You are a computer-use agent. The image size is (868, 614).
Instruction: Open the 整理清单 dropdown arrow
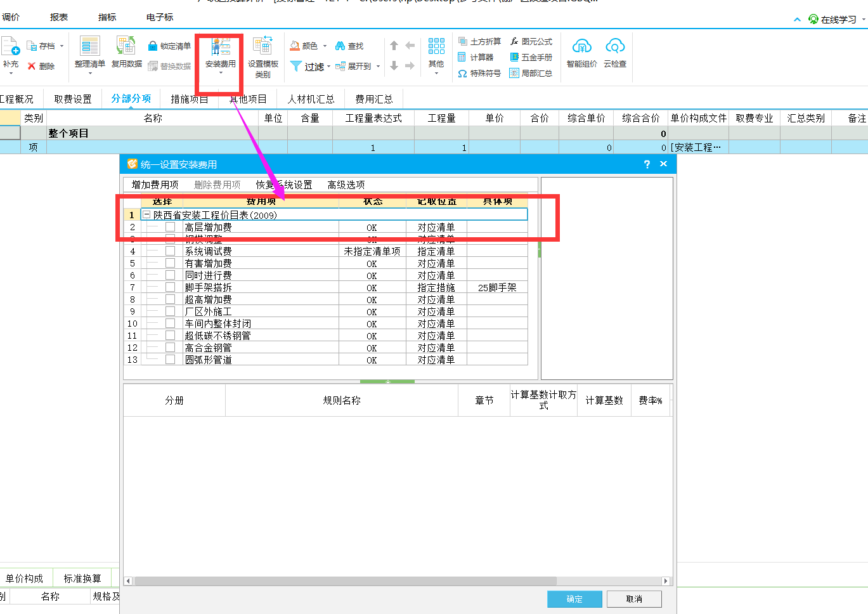[90, 74]
